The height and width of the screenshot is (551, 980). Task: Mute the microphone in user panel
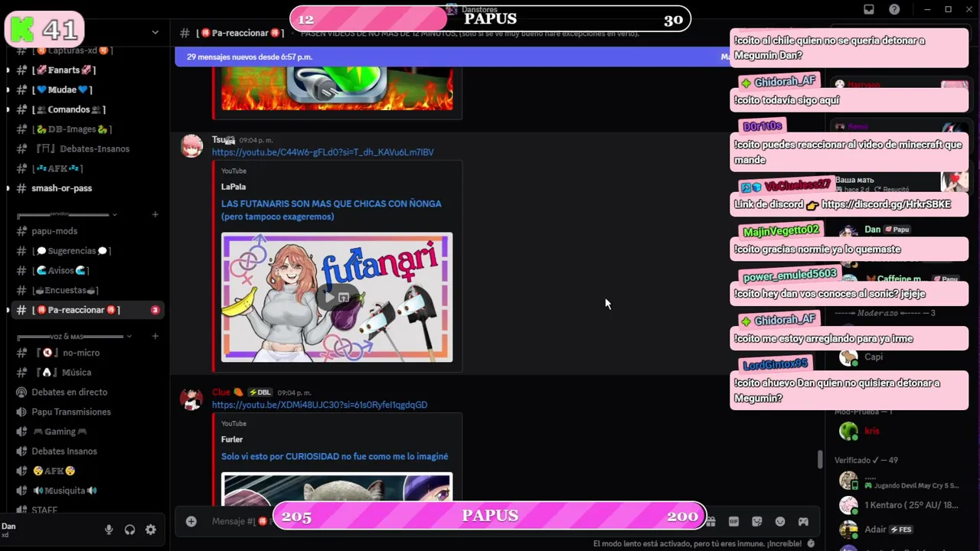click(x=109, y=530)
